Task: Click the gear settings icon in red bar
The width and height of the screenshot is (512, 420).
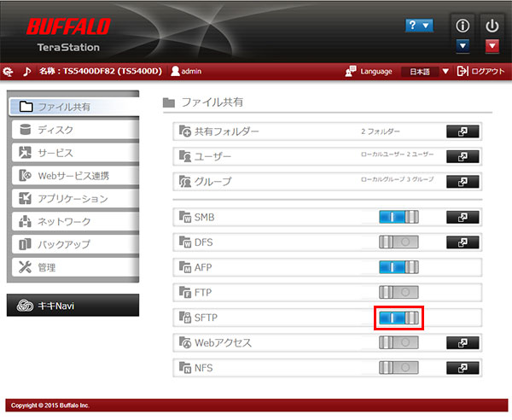Action: [9, 72]
